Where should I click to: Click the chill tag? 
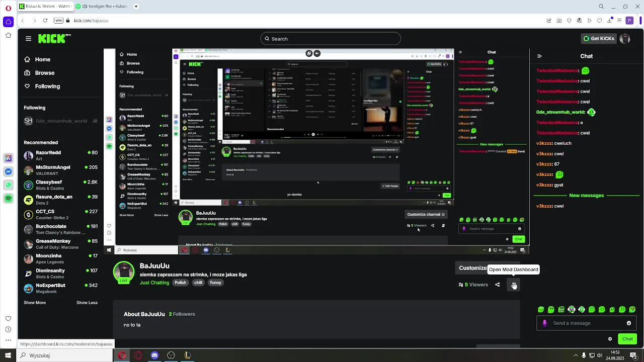[198, 283]
